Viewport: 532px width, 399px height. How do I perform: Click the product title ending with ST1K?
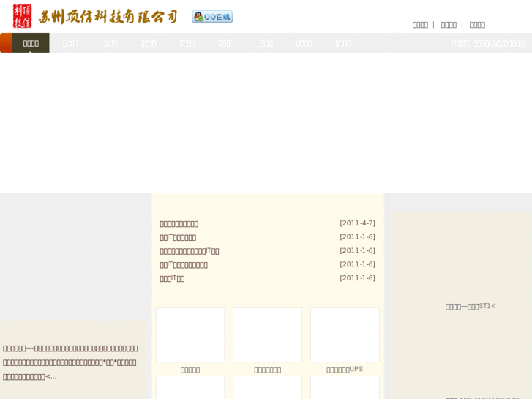click(x=471, y=306)
